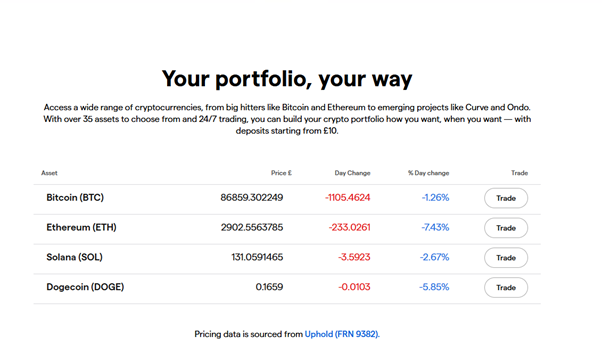The height and width of the screenshot is (361, 602).
Task: Click the % Day change column header
Action: 428,173
